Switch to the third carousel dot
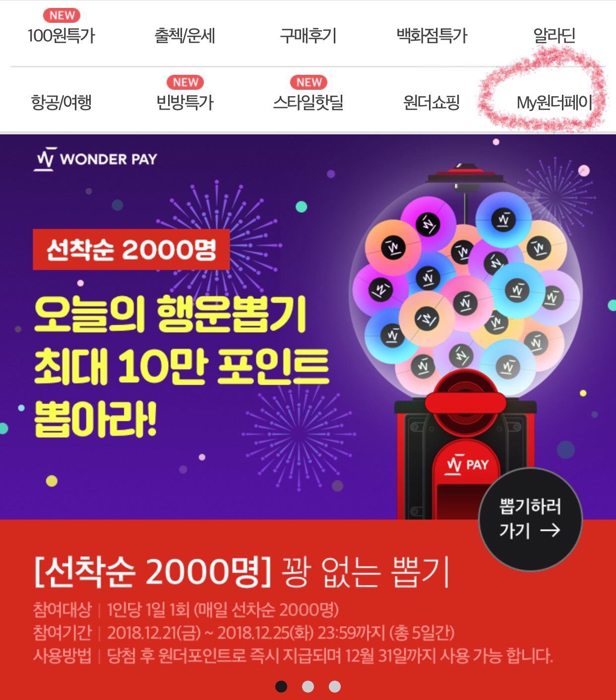This screenshot has height=700, width=616. pos(335,686)
